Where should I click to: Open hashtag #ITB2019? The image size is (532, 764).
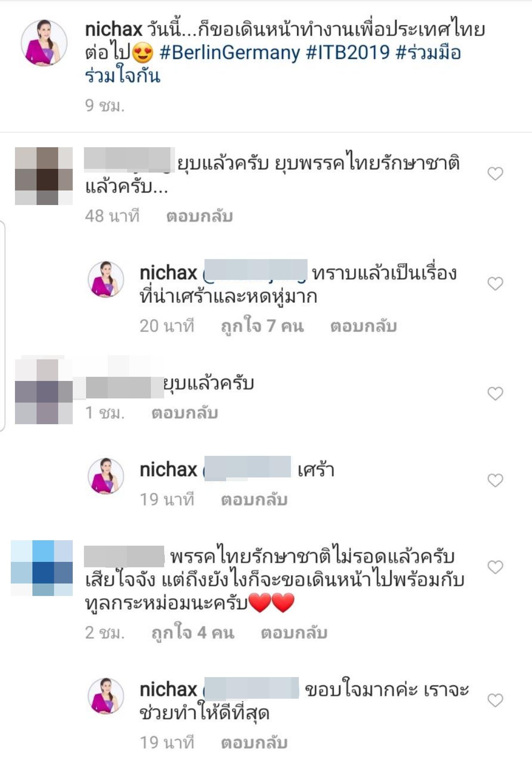point(348,53)
